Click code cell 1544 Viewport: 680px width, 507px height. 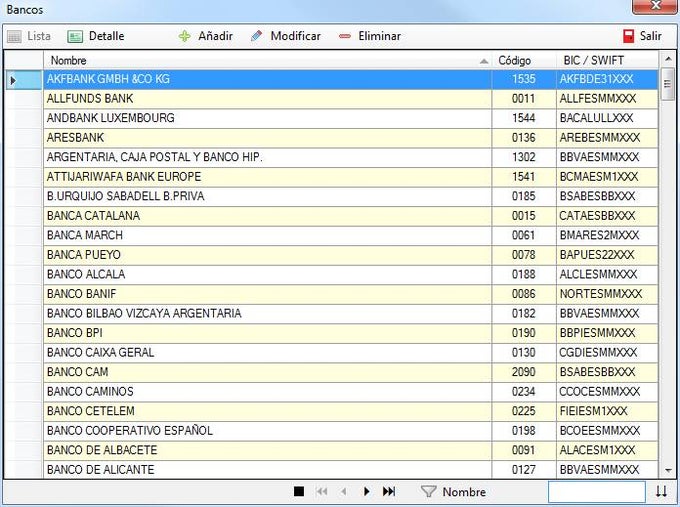[524, 118]
